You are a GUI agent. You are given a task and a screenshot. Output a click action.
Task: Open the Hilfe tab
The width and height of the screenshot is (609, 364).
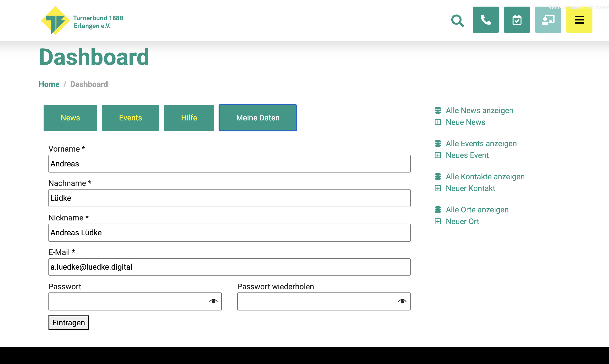coord(189,118)
